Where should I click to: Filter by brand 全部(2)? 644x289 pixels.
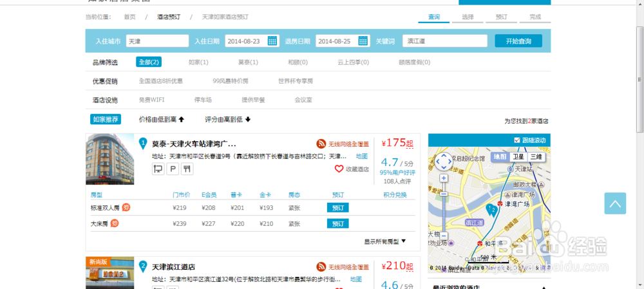[149, 62]
